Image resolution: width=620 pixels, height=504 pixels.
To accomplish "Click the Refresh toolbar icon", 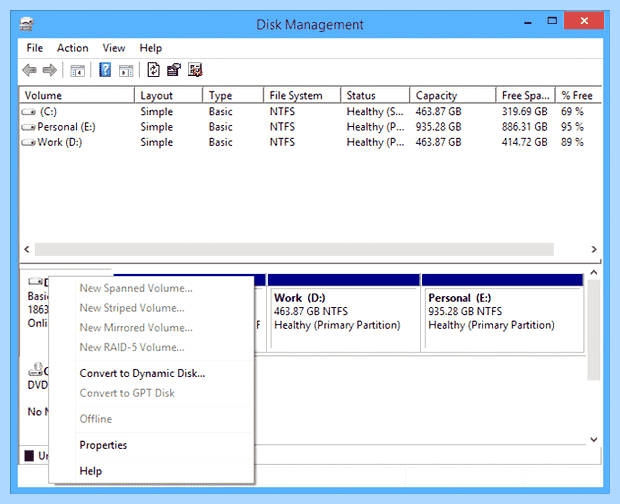I will [x=153, y=70].
